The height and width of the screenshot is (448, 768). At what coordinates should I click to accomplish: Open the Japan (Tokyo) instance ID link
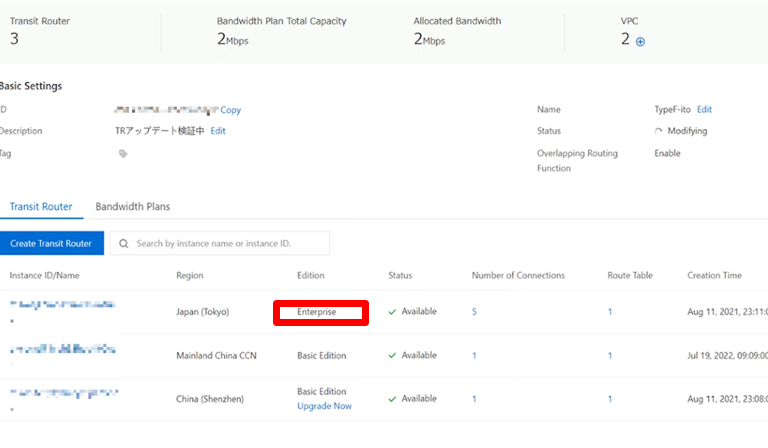tap(62, 304)
